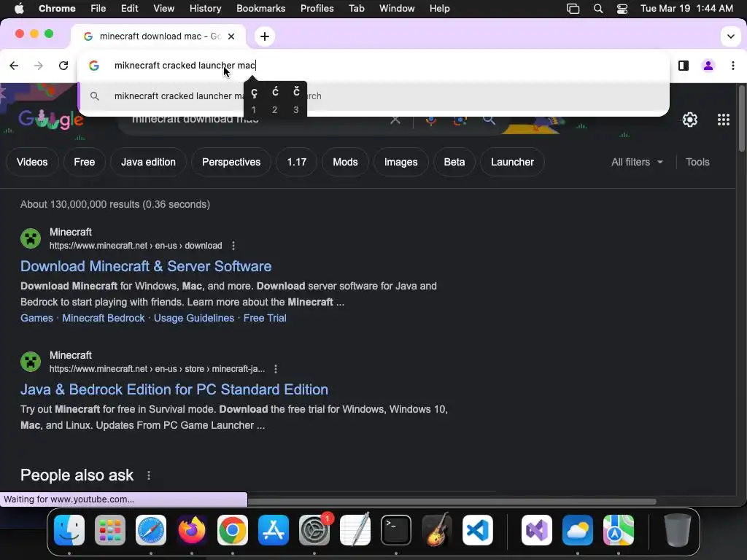Close the minecraft download mac tab
This screenshot has width=747, height=560.
point(231,36)
